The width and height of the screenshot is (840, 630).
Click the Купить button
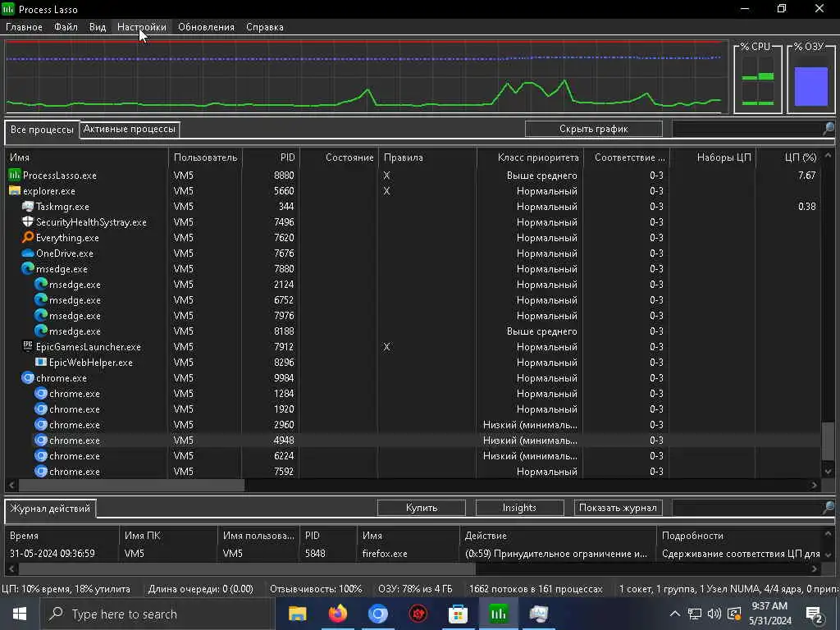pos(422,507)
